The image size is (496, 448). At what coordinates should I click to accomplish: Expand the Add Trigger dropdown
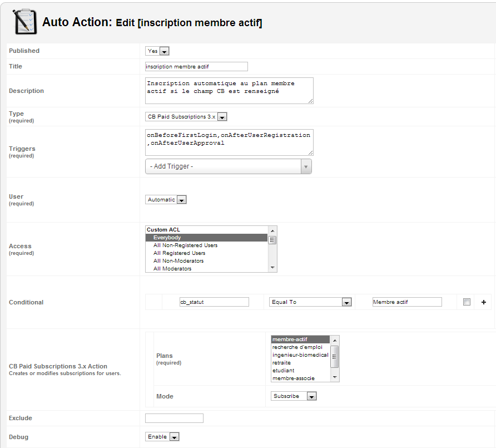[x=229, y=166]
